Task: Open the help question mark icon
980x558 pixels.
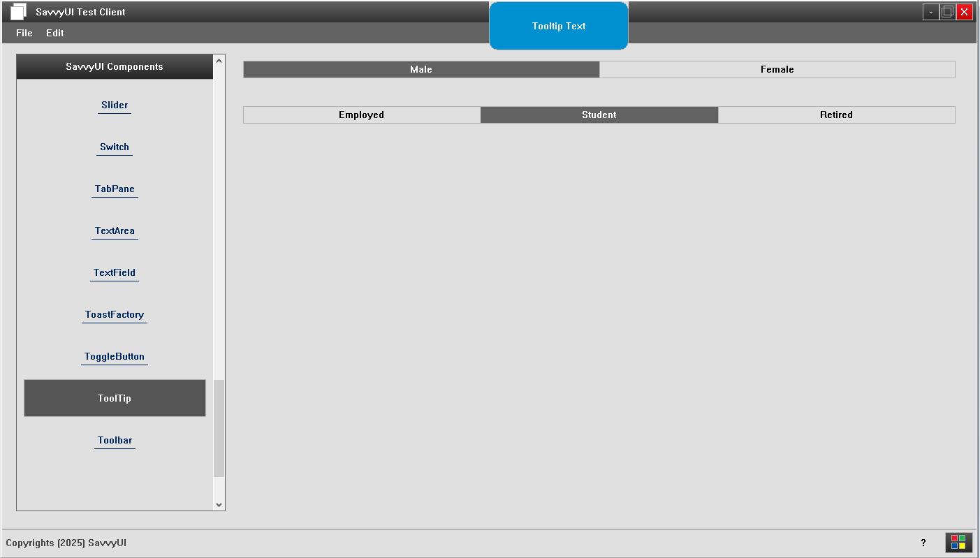Action: (923, 543)
